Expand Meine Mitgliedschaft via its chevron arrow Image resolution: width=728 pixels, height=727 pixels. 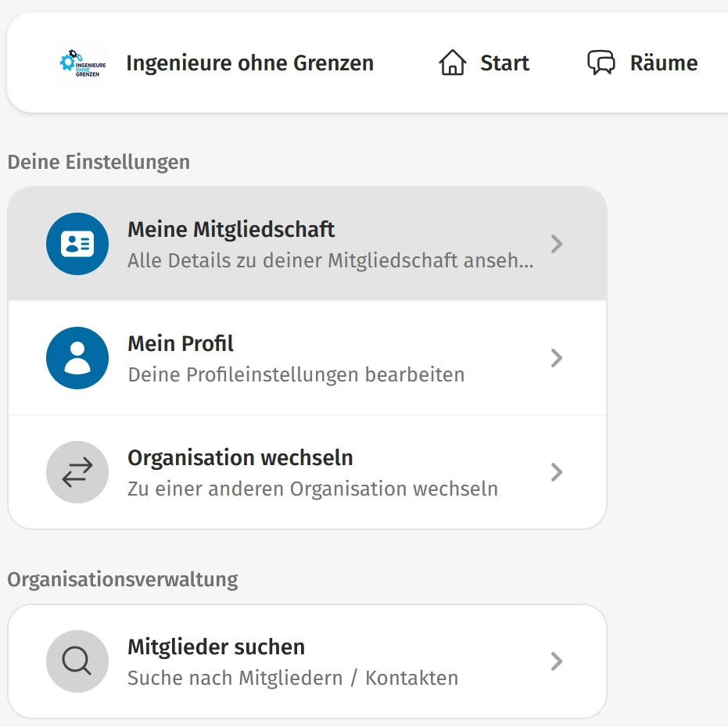557,244
